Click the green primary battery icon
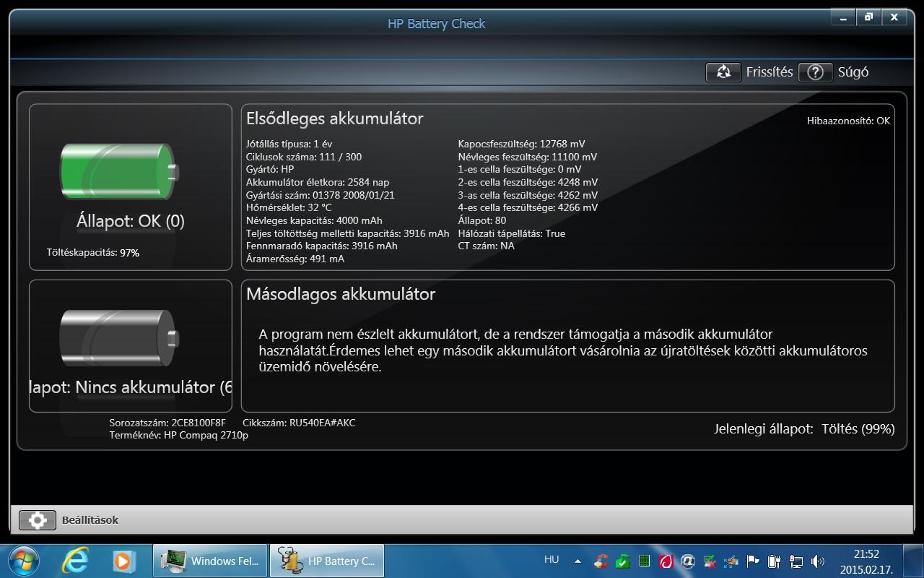This screenshot has width=924, height=578. [x=119, y=172]
